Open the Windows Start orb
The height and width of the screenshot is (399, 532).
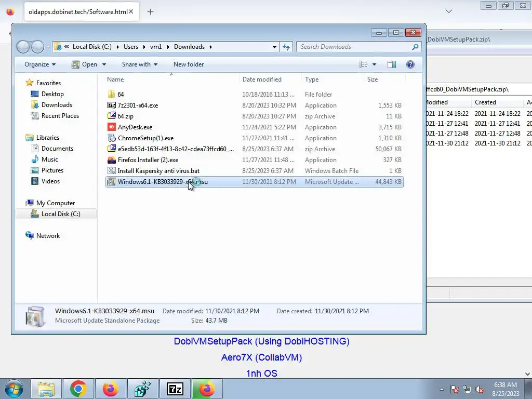14,389
